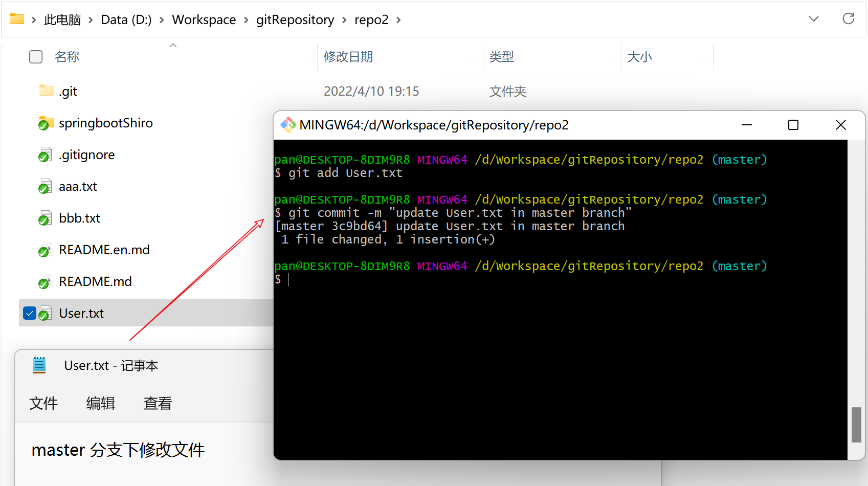
Task: Sort files by 修改日期 column header
Action: [348, 57]
